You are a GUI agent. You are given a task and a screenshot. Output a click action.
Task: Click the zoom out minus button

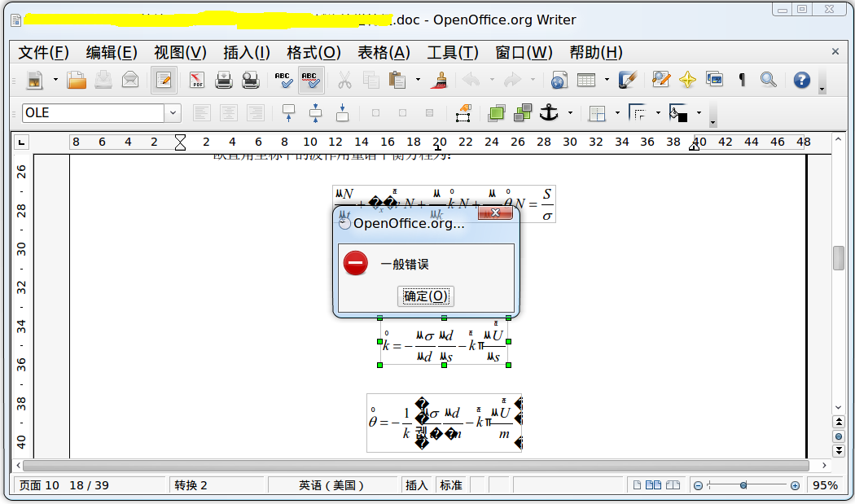(698, 485)
